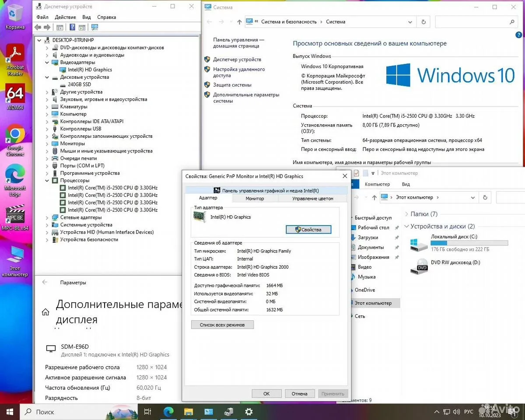Click the Local Disk (C:) usage bar
Viewport: 525px width, 420px height.
(x=469, y=243)
